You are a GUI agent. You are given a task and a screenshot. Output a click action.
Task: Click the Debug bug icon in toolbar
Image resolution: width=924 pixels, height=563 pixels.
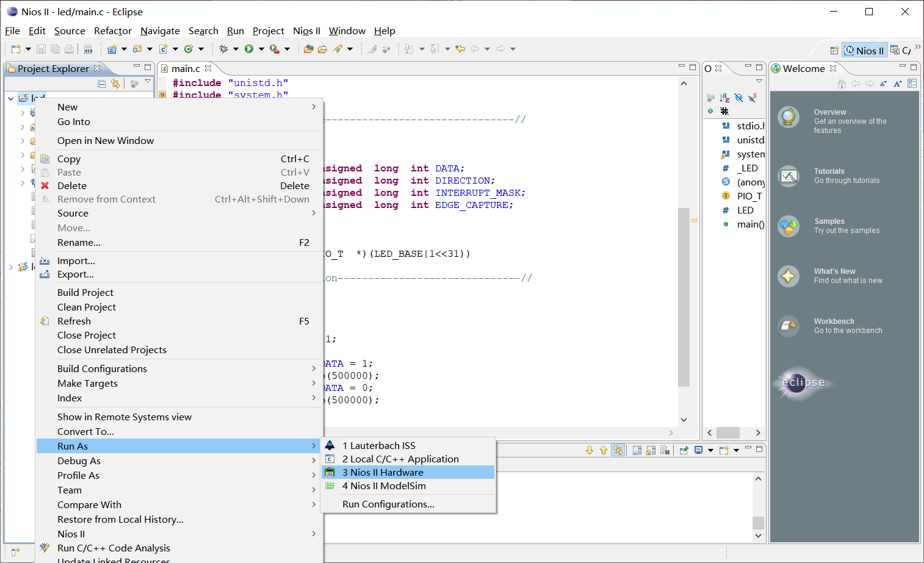tap(223, 49)
